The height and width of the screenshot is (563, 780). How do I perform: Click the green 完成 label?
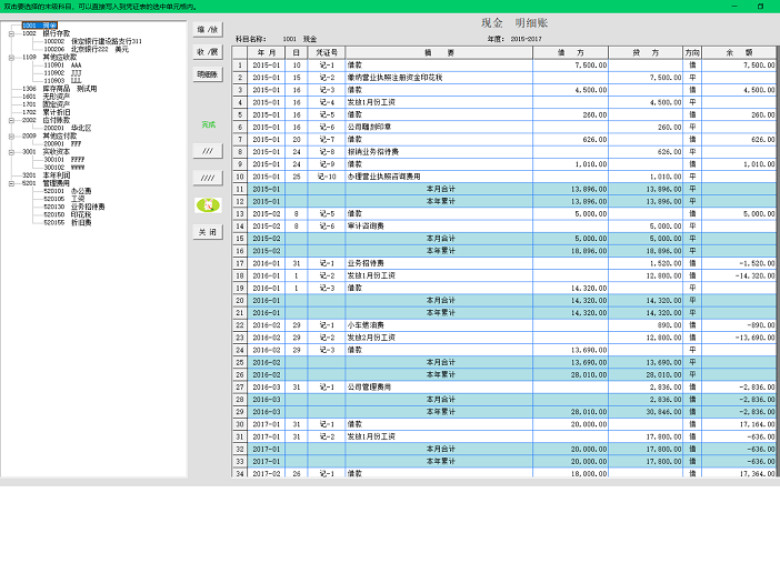[208, 124]
